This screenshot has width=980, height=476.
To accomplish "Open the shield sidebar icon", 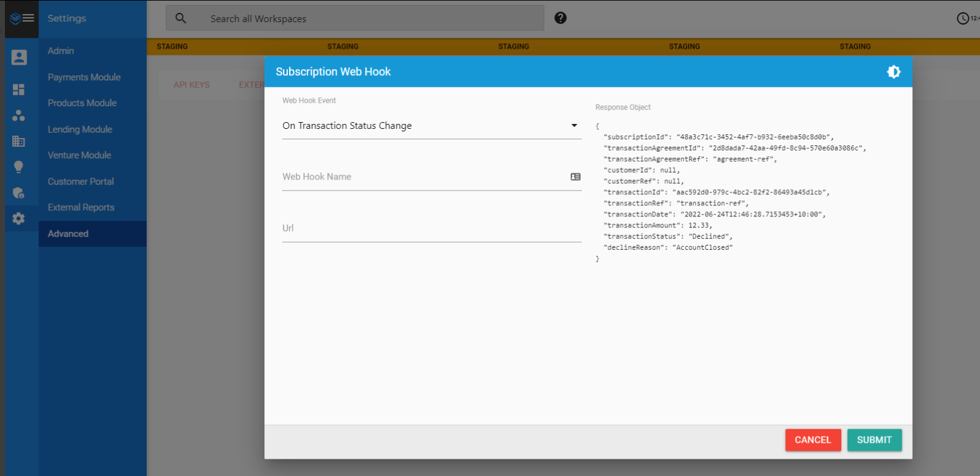I will coord(18,193).
